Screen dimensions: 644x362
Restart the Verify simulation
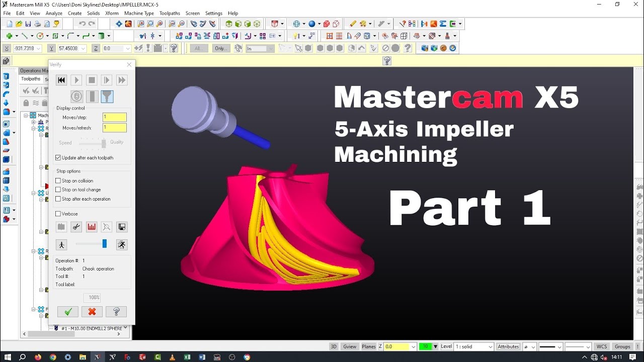click(x=61, y=80)
